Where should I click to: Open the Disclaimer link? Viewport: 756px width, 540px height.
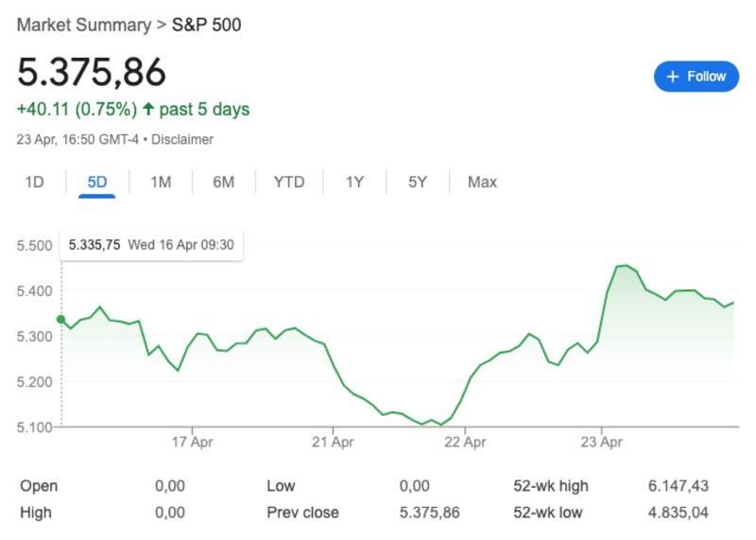click(x=182, y=139)
